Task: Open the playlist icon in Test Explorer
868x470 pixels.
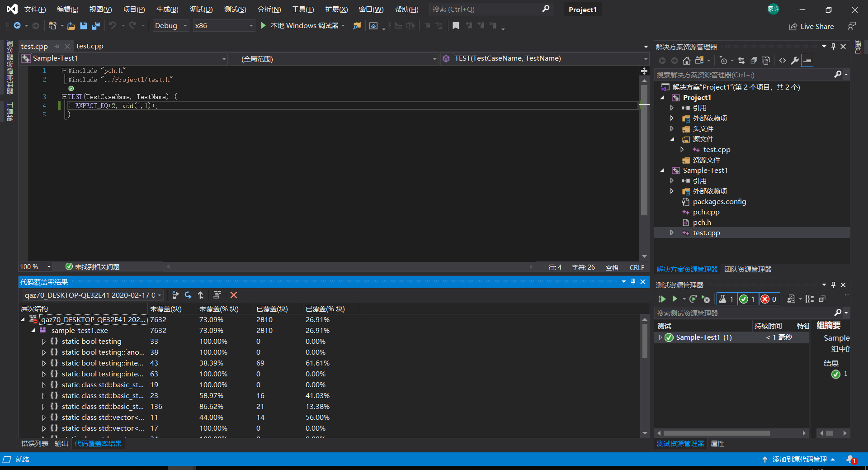Action: coord(791,299)
